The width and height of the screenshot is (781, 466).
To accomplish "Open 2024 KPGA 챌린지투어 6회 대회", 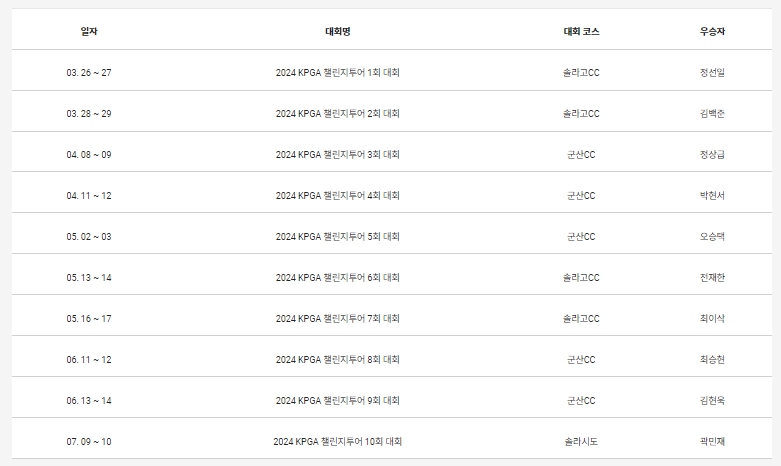I will tap(338, 277).
